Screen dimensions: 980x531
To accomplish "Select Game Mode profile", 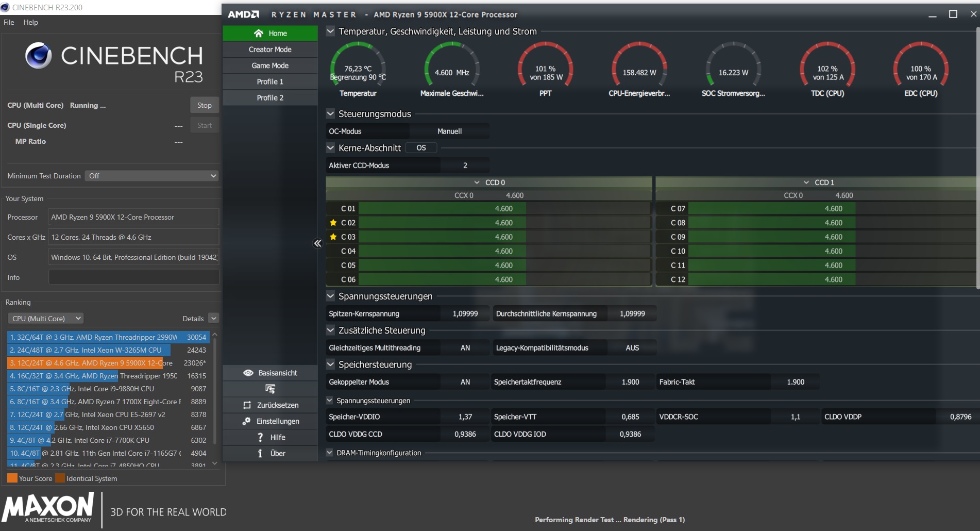I will point(270,65).
